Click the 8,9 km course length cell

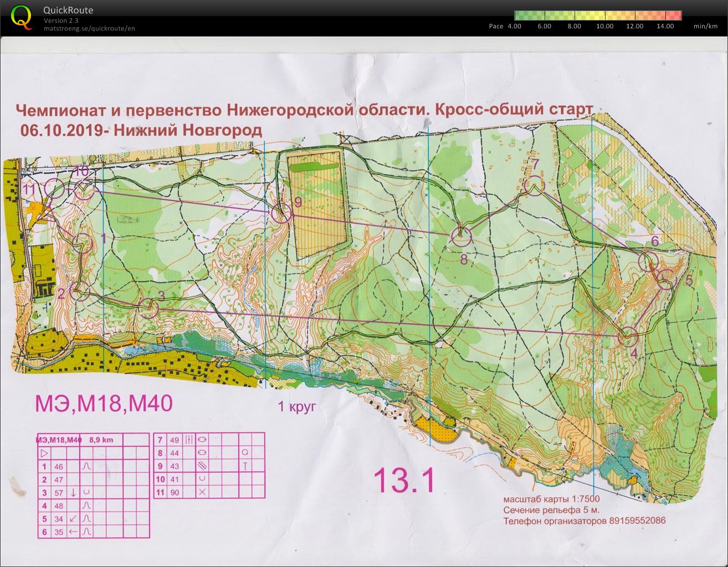(101, 440)
